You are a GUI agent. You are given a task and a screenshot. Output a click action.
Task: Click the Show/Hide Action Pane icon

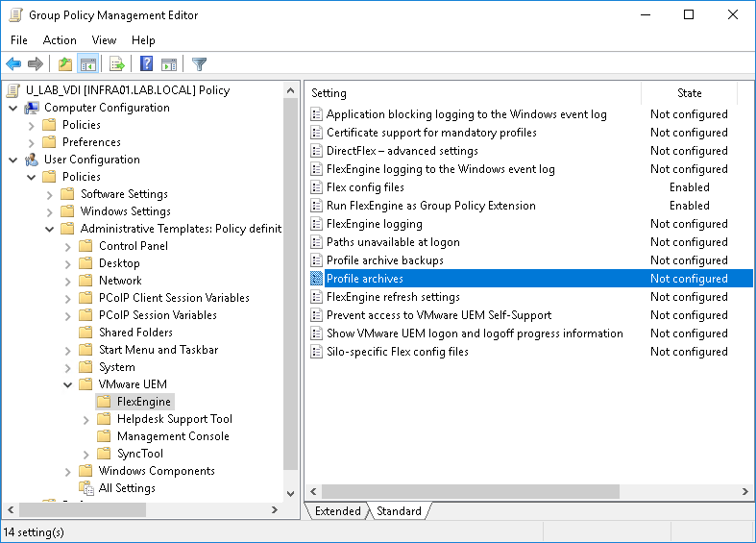[169, 64]
